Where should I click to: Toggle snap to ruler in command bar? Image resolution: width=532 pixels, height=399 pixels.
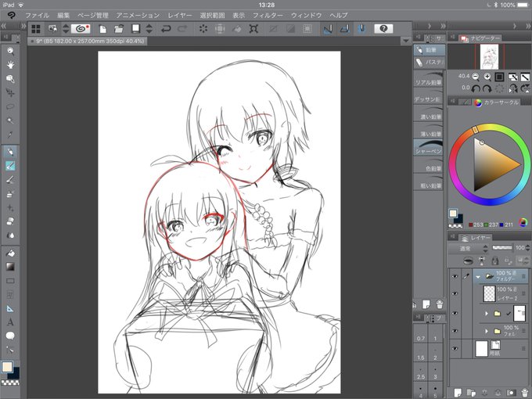(x=327, y=29)
